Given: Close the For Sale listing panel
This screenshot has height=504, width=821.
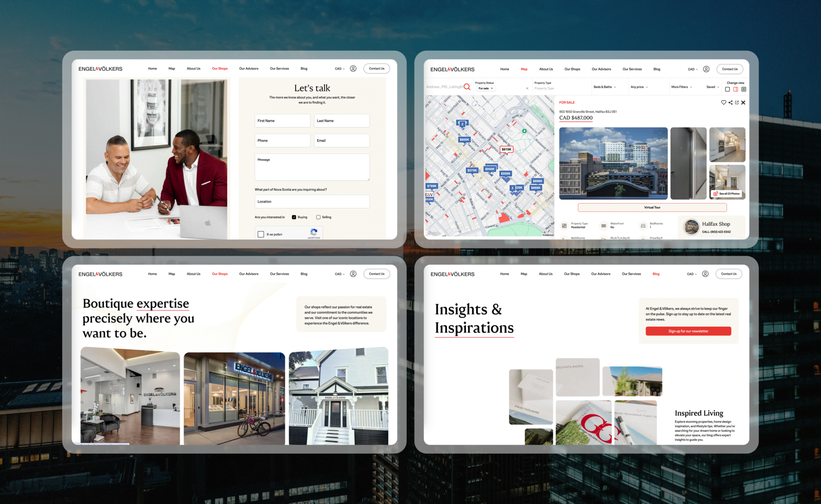Looking at the screenshot, I should tap(743, 103).
